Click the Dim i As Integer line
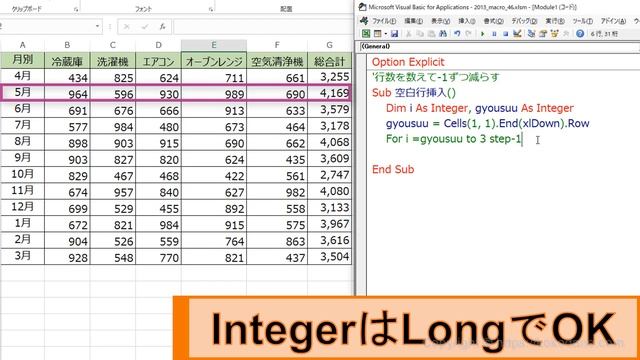 coord(480,108)
